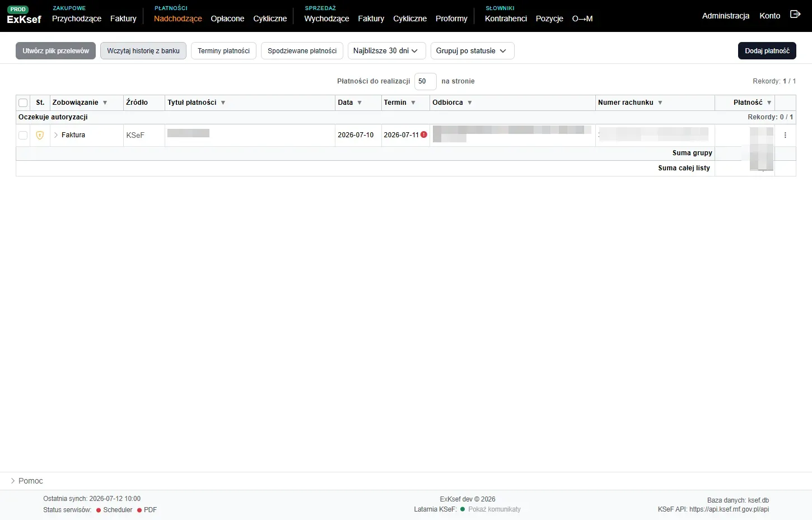Open the Zobowiązanie column filter arrow
The image size is (812, 520).
click(105, 103)
